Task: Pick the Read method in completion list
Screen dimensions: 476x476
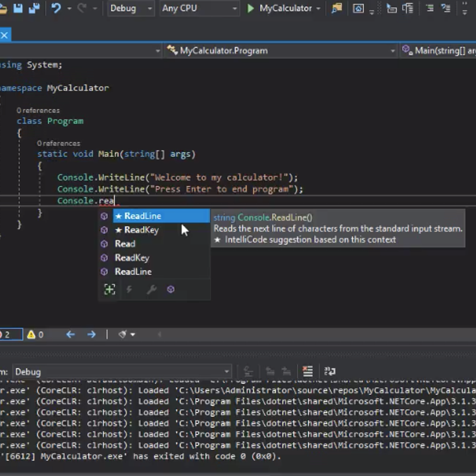Action: click(x=125, y=244)
